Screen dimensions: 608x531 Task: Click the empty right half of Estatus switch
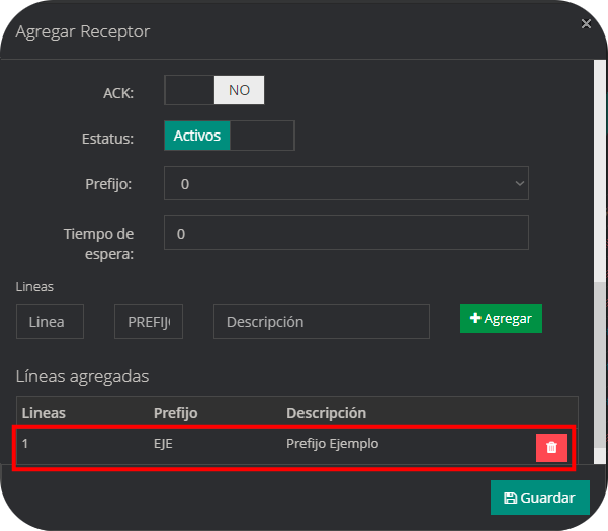(262, 136)
